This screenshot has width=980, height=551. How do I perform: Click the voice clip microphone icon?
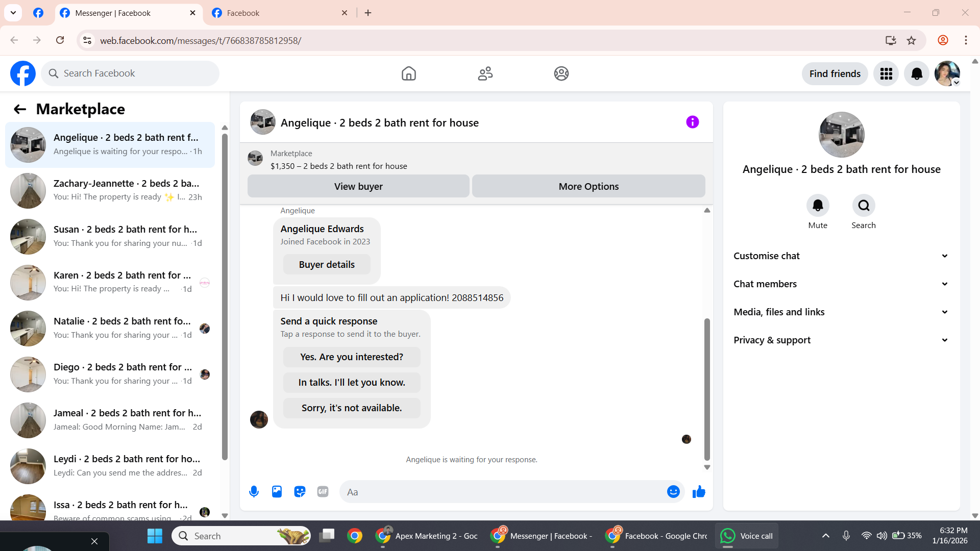click(x=254, y=492)
